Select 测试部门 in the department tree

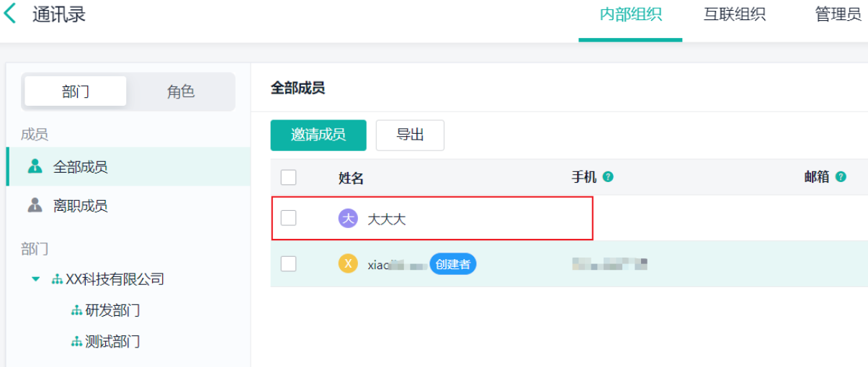point(112,342)
